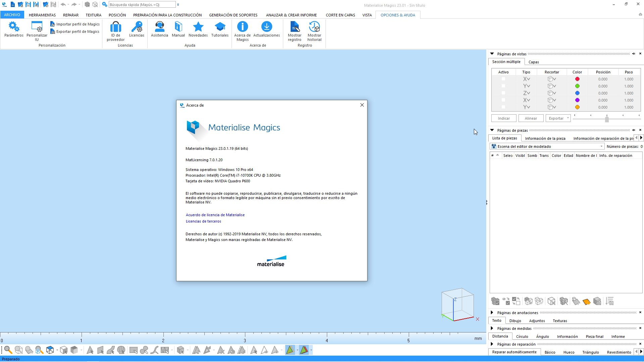Expand the Páginas de anotaciones panel
This screenshot has height=362, width=644.
click(492, 313)
